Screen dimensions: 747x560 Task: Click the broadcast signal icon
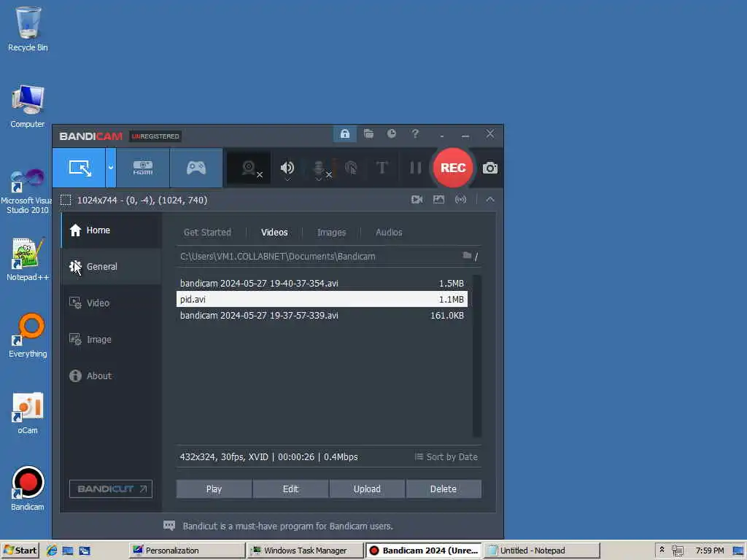(x=461, y=200)
